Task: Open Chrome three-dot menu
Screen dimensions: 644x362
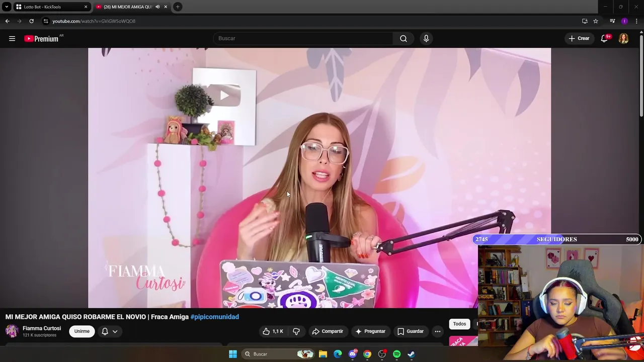Action: point(636,21)
